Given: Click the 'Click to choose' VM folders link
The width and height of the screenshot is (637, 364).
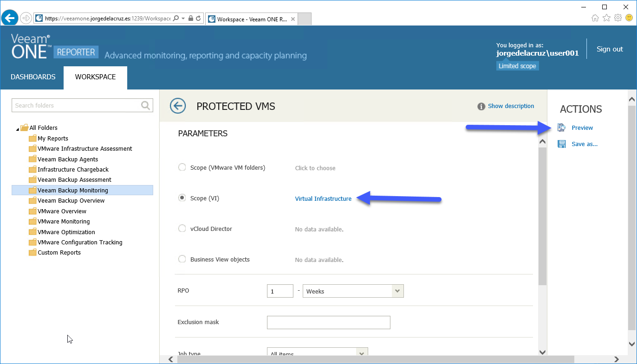Looking at the screenshot, I should tap(315, 168).
